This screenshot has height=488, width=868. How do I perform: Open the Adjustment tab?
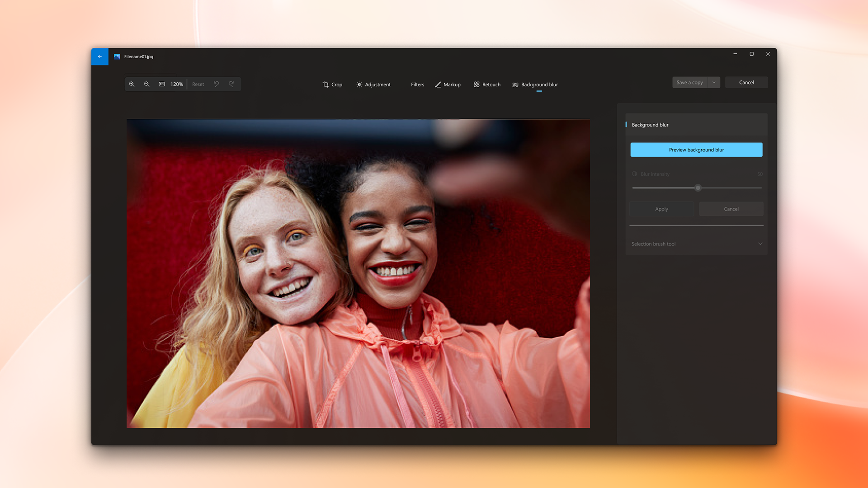[373, 84]
